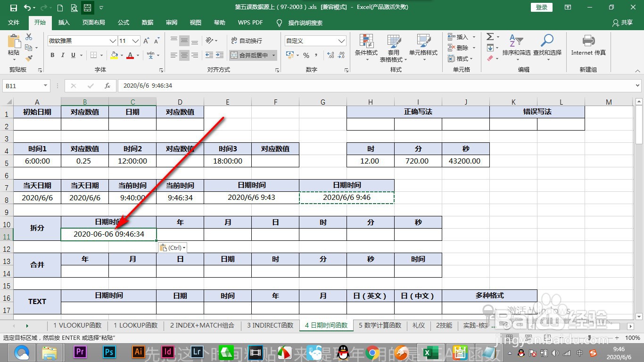644x362 pixels.
Task: Click the Decrease Indent icon
Action: coord(209,55)
